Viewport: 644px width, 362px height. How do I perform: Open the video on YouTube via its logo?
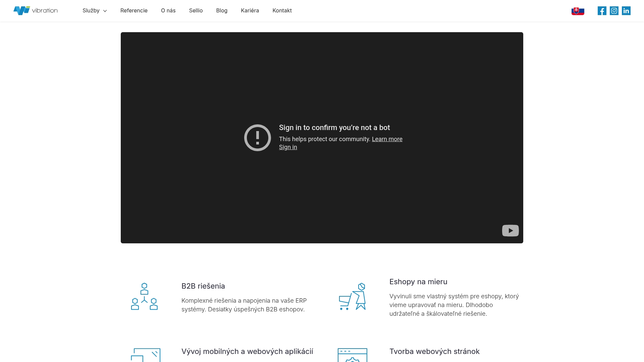click(510, 230)
